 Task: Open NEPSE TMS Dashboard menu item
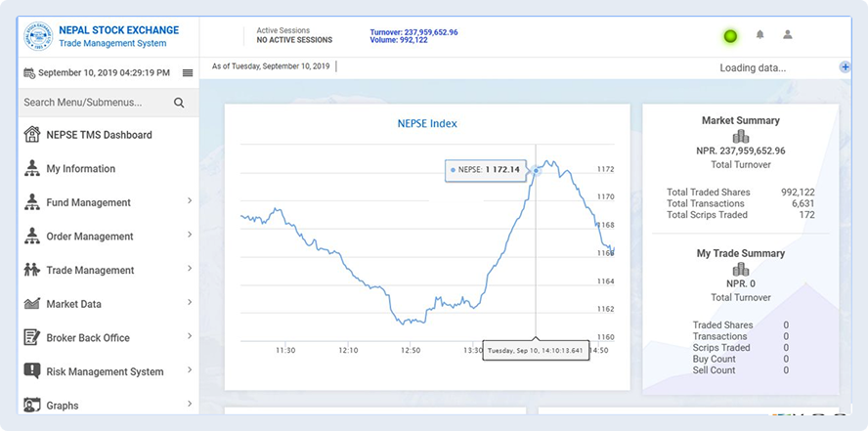point(98,135)
